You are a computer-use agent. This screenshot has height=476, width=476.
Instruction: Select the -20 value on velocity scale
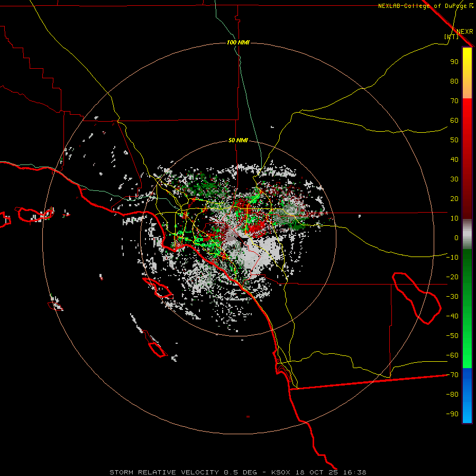pos(452,277)
